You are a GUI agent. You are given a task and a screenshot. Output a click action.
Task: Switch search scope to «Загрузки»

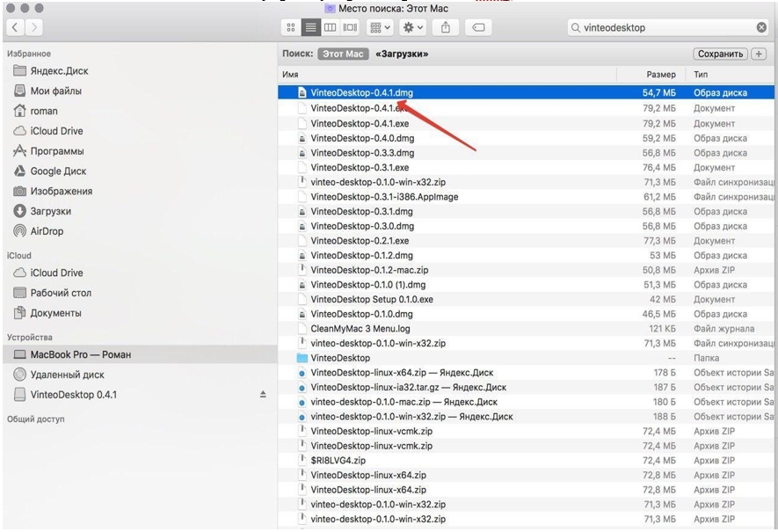point(402,54)
